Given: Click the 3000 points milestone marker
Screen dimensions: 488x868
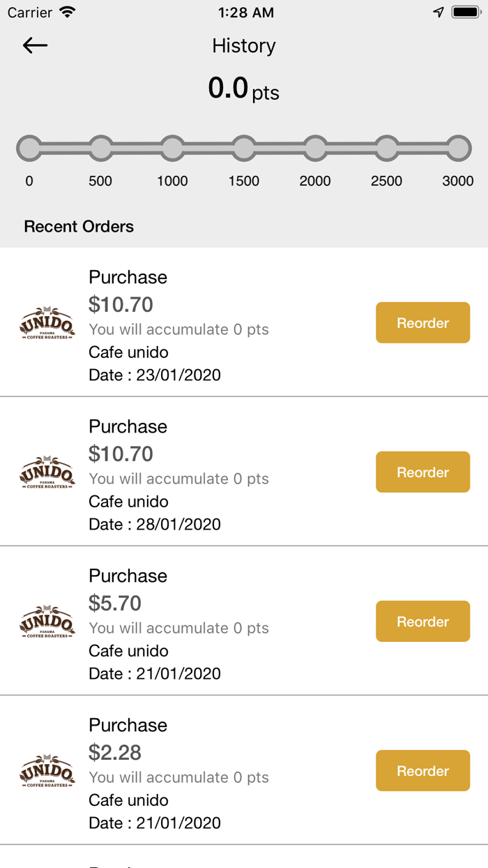Looking at the screenshot, I should tap(458, 149).
